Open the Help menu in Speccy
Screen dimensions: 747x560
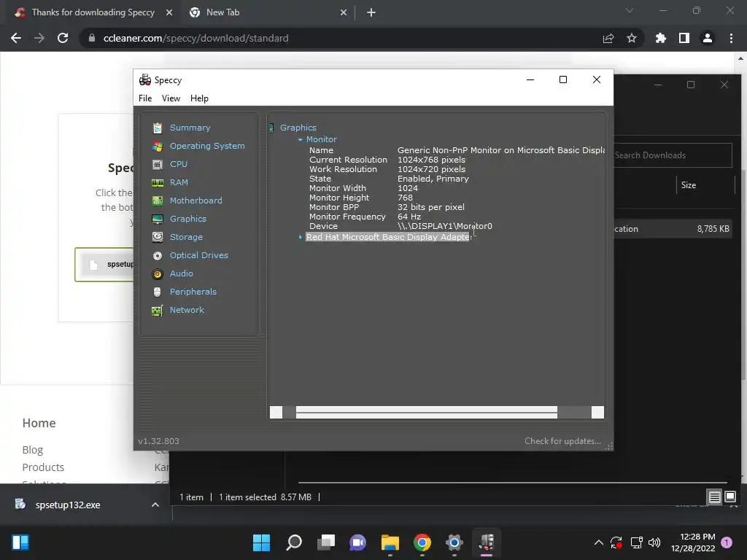coord(199,98)
